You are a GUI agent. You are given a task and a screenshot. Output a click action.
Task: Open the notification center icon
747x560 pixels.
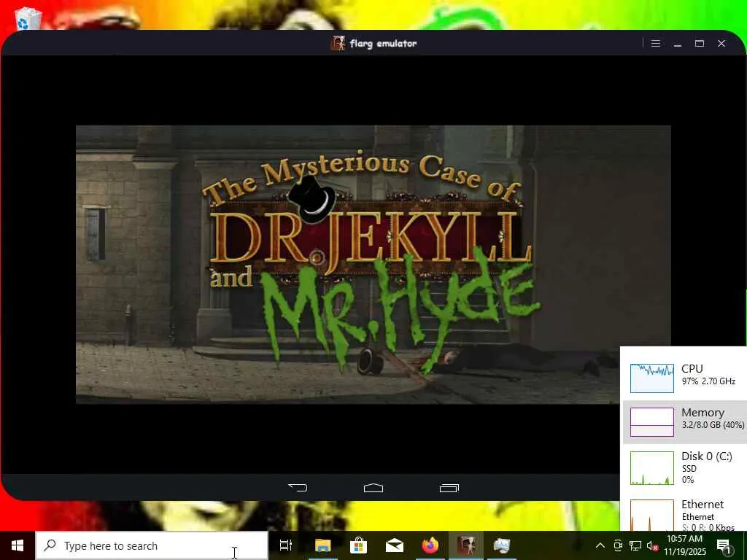pos(724,546)
